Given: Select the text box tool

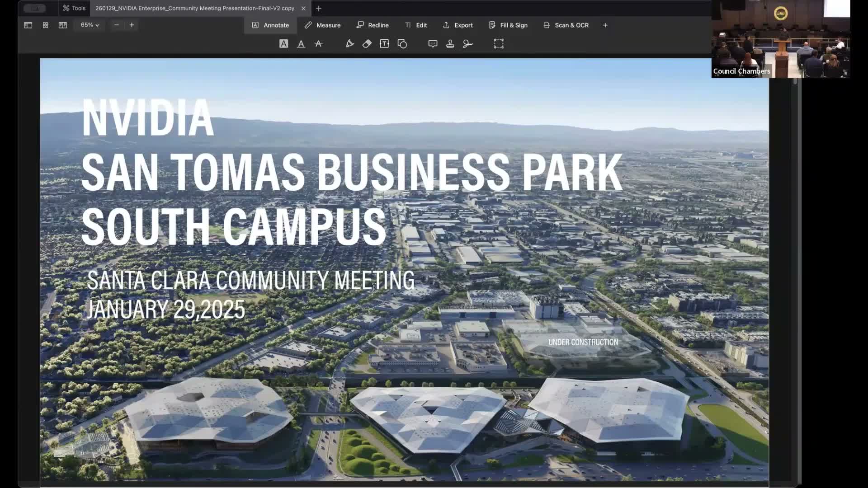Looking at the screenshot, I should 384,44.
